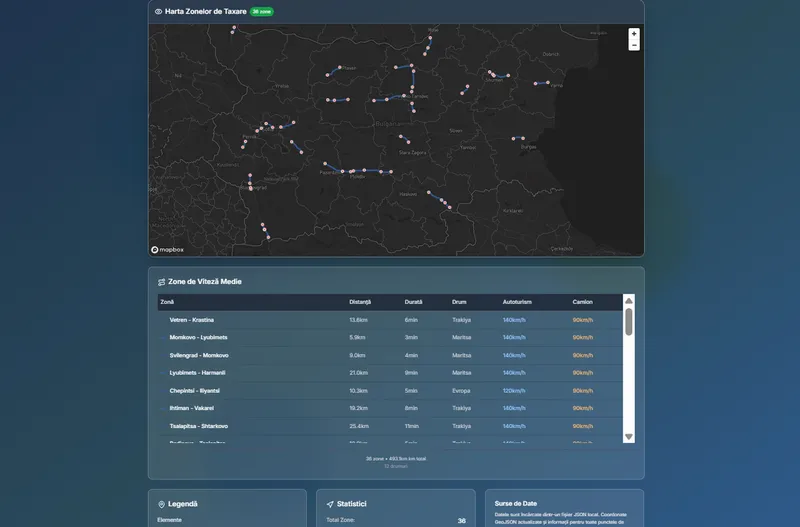Viewport: 800px width, 527px height.
Task: Select the Vetren - Krastina zone row
Action: coord(390,320)
